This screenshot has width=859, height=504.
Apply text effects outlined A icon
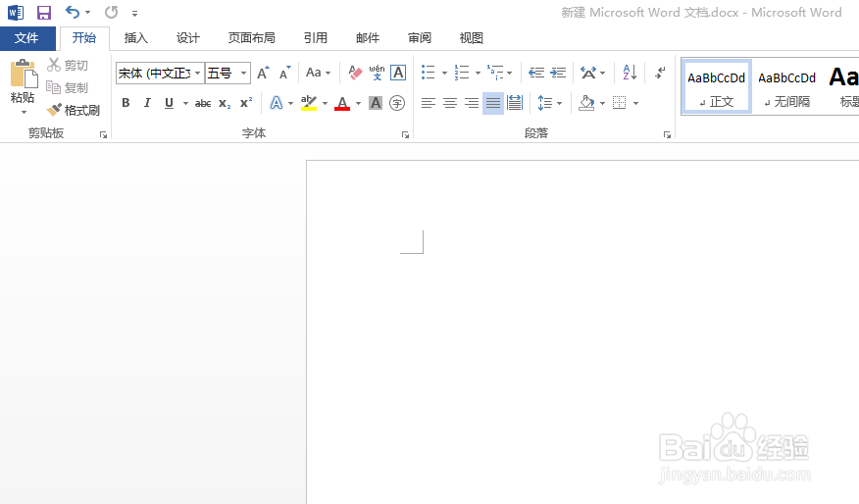(x=277, y=102)
